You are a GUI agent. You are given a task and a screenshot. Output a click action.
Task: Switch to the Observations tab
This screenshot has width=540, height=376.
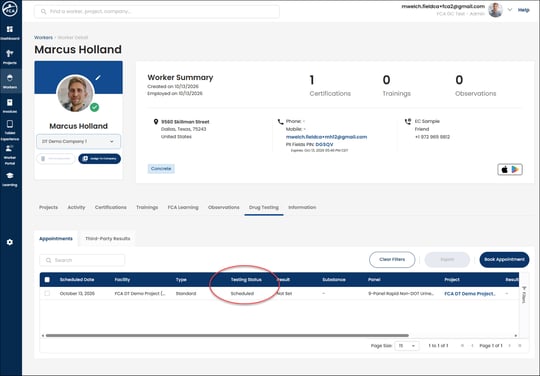coord(224,207)
